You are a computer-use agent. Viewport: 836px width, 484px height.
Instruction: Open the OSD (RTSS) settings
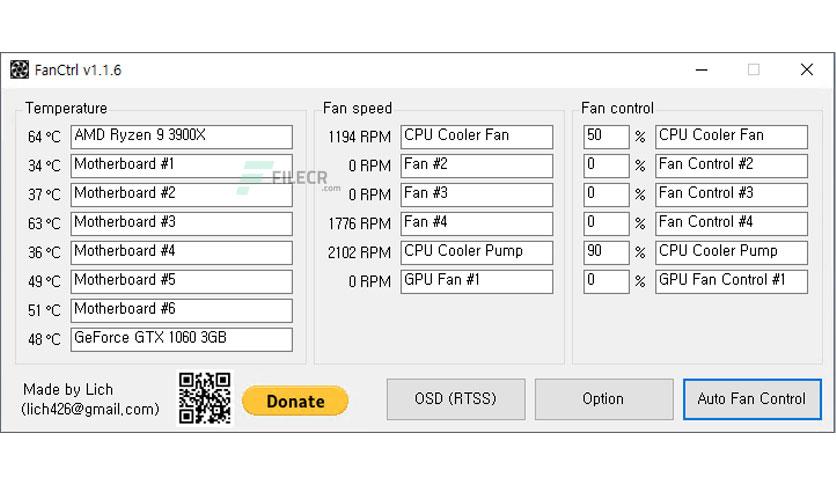click(456, 399)
